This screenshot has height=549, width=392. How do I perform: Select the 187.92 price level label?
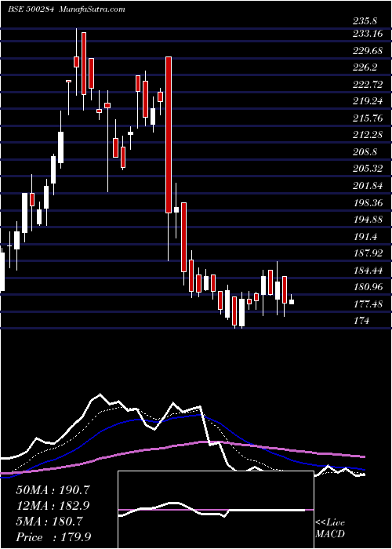(367, 253)
